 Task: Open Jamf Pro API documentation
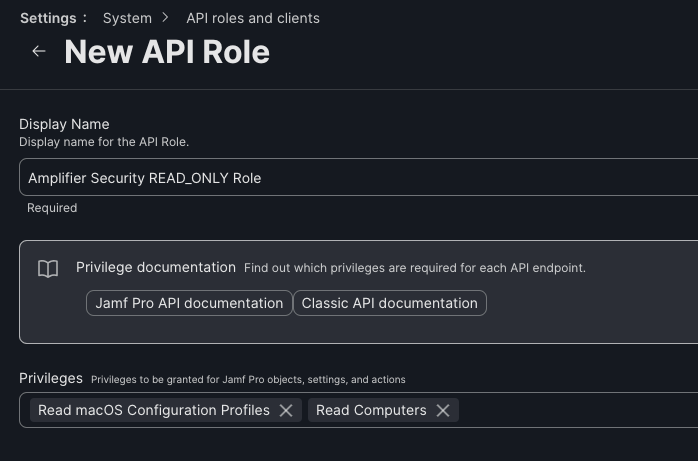click(x=189, y=303)
